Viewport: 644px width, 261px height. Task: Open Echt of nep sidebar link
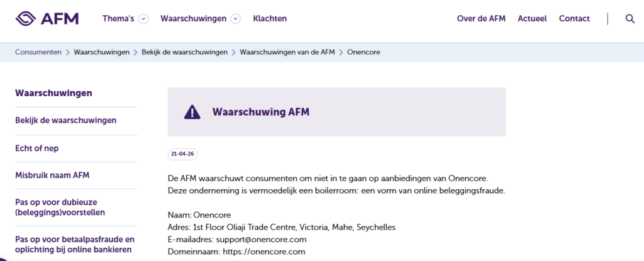click(37, 148)
